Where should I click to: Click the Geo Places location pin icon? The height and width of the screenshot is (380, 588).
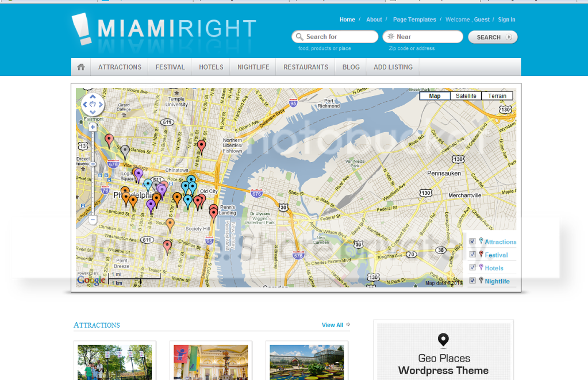coord(443,340)
